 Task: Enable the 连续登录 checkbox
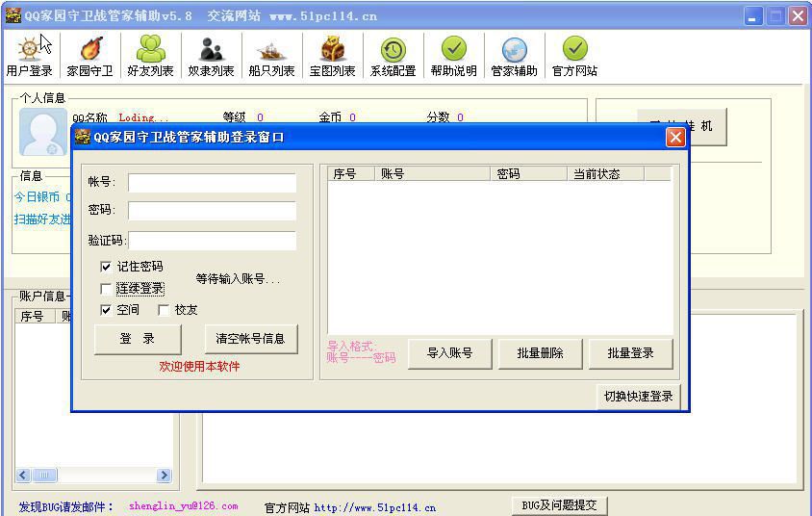[106, 289]
